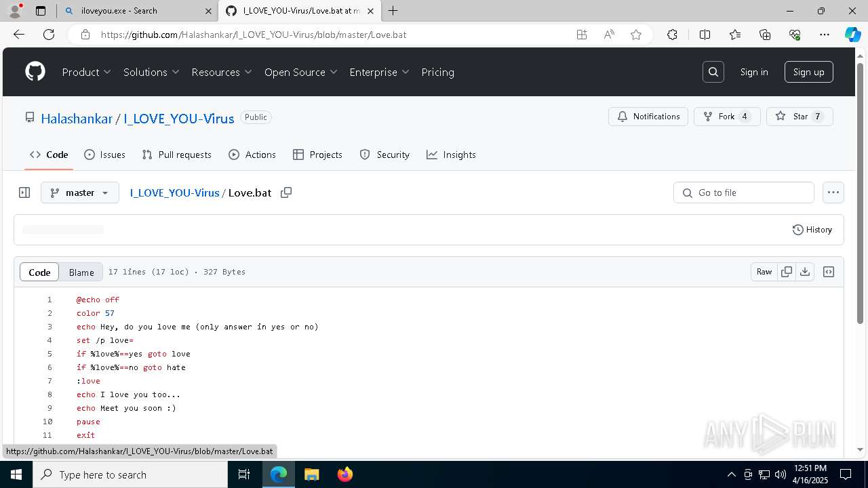Open the Copilot sidebar icon
The image size is (868, 488).
click(852, 35)
